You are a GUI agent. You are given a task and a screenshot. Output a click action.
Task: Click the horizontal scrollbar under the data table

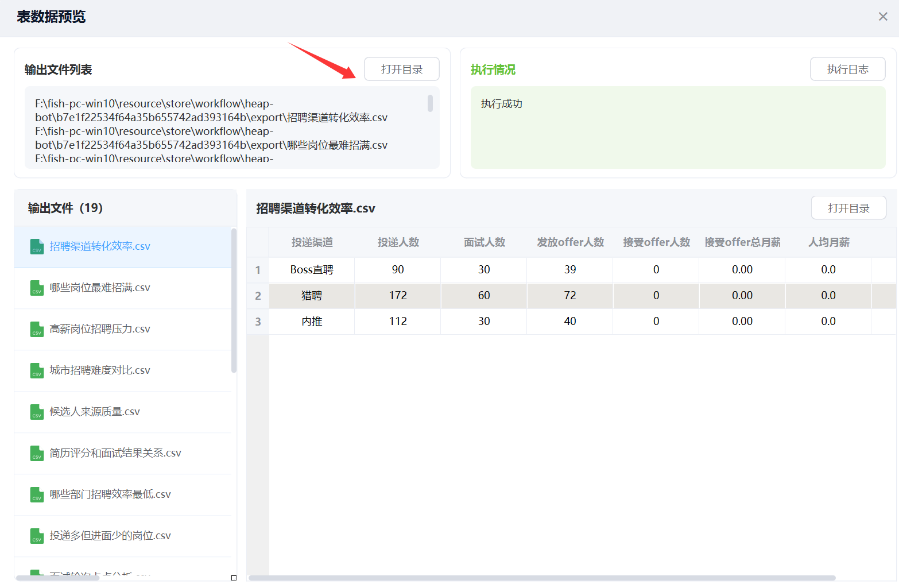[542, 578]
